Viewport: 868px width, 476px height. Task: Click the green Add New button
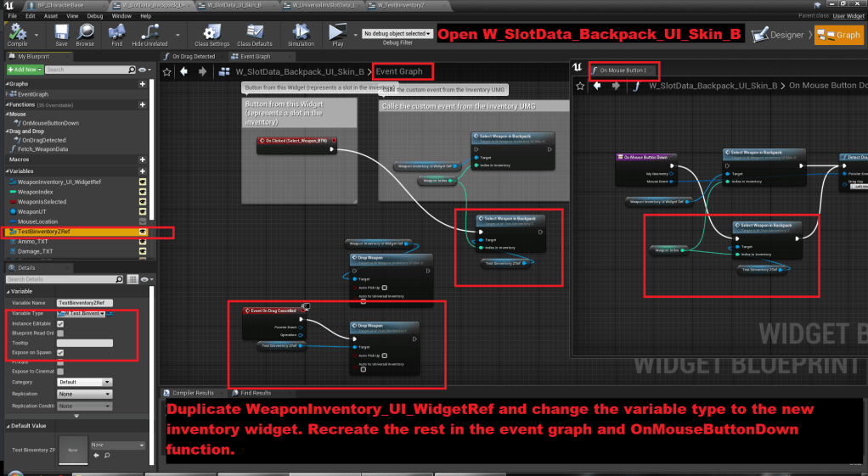[25, 69]
